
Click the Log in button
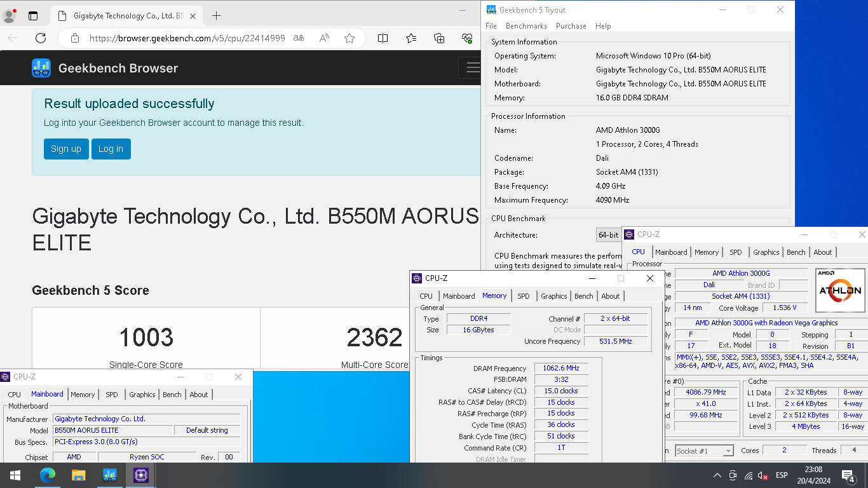point(111,149)
